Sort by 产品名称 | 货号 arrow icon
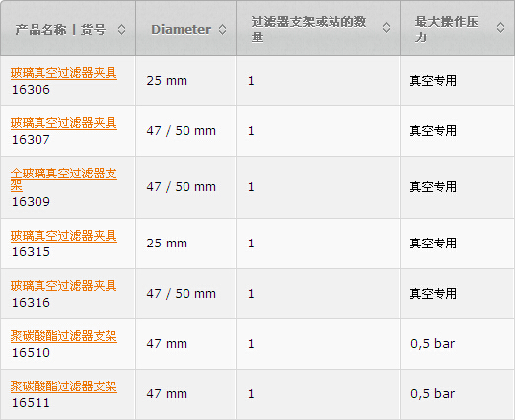Viewport: 515px width, 420px height. click(121, 30)
